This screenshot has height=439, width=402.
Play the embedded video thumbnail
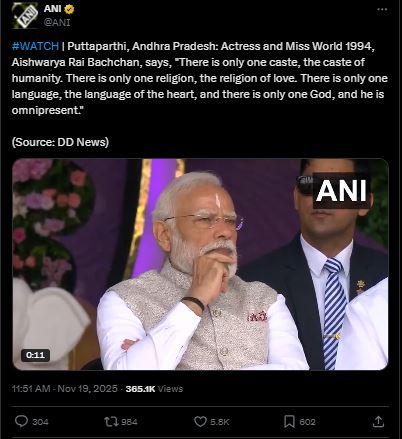[200, 264]
